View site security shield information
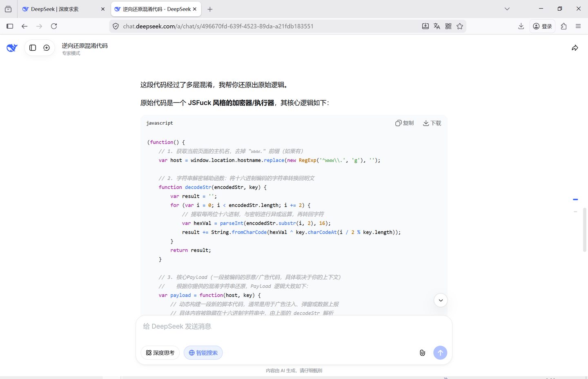This screenshot has width=588, height=379. coord(116,26)
